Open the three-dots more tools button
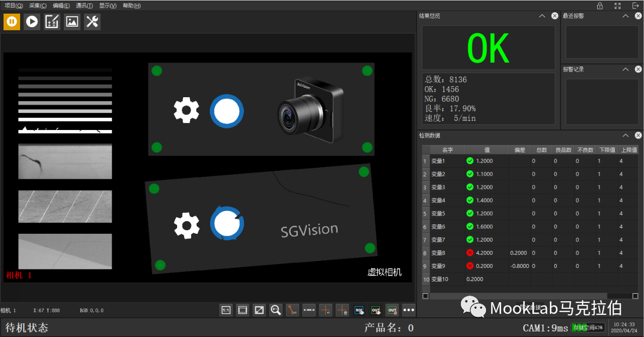The height and width of the screenshot is (337, 644). tap(408, 310)
